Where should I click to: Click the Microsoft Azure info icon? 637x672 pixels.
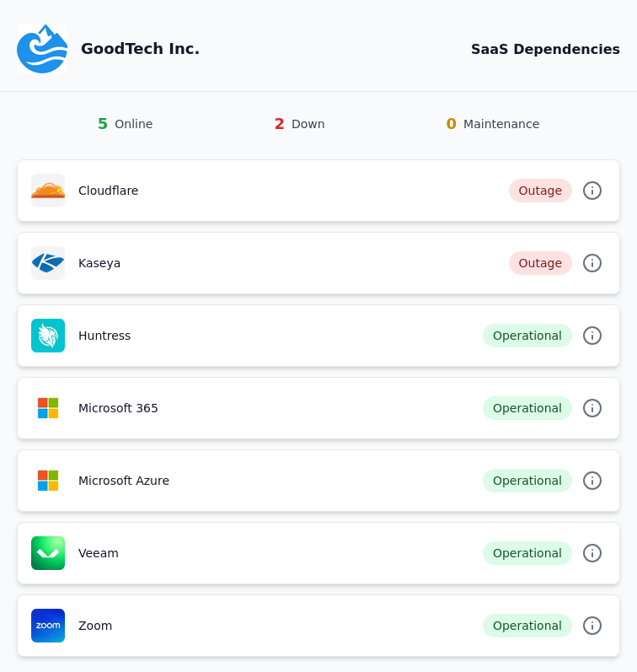[x=592, y=481]
